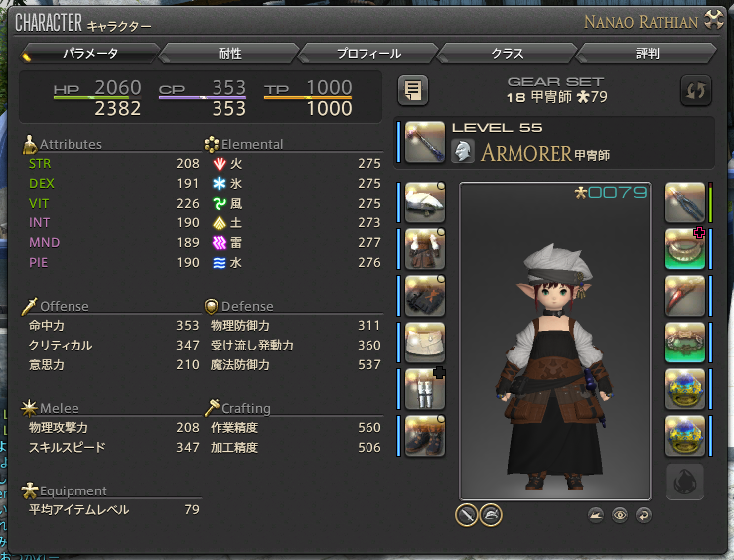Select the brown body apron equipment slot

click(425, 249)
